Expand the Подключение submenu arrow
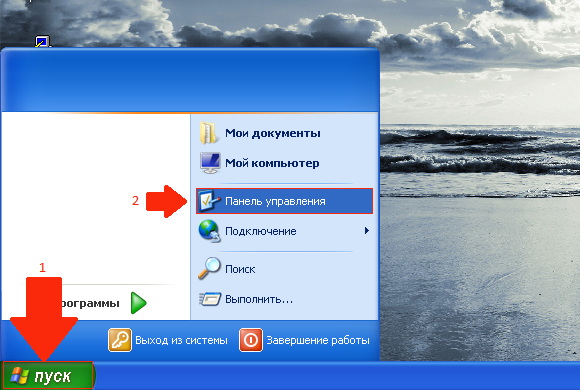 [367, 231]
